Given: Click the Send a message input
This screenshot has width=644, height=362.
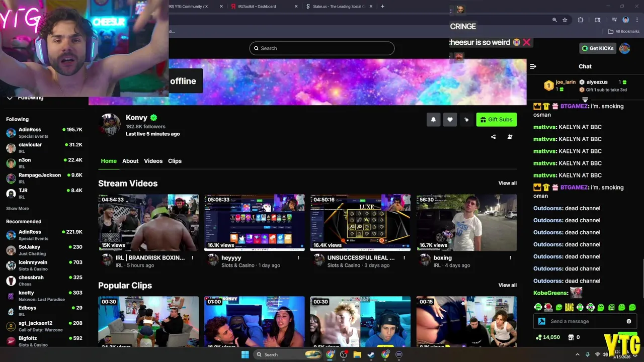Looking at the screenshot, I should coord(586,321).
